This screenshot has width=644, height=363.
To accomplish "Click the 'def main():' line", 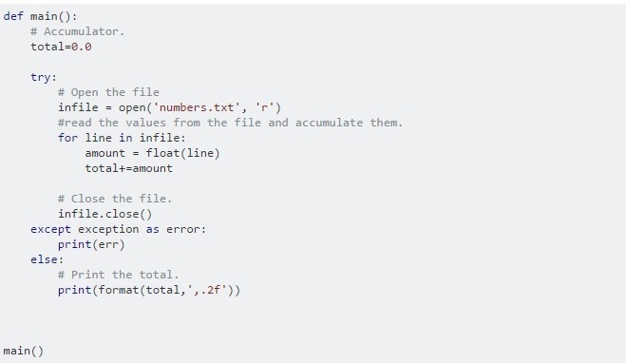I will (40, 16).
